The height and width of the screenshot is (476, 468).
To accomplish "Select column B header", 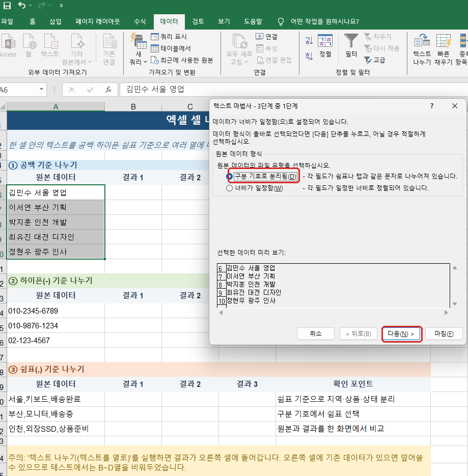I will [133, 106].
